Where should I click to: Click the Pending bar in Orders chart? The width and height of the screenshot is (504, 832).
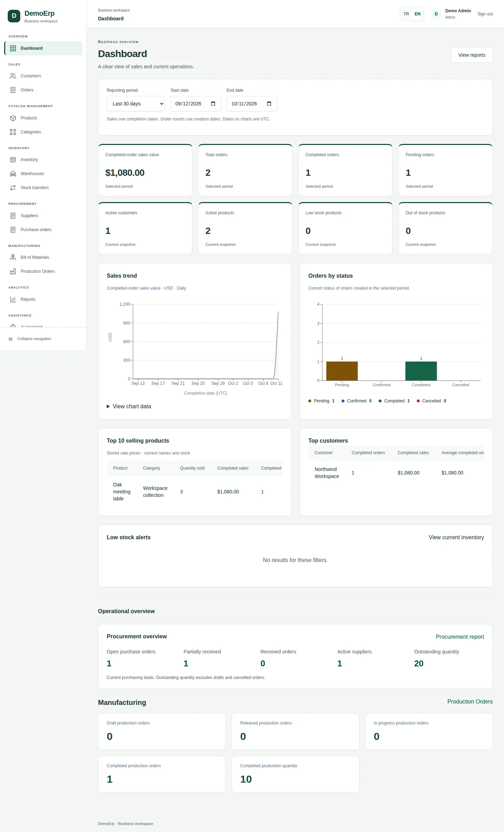[x=342, y=371]
